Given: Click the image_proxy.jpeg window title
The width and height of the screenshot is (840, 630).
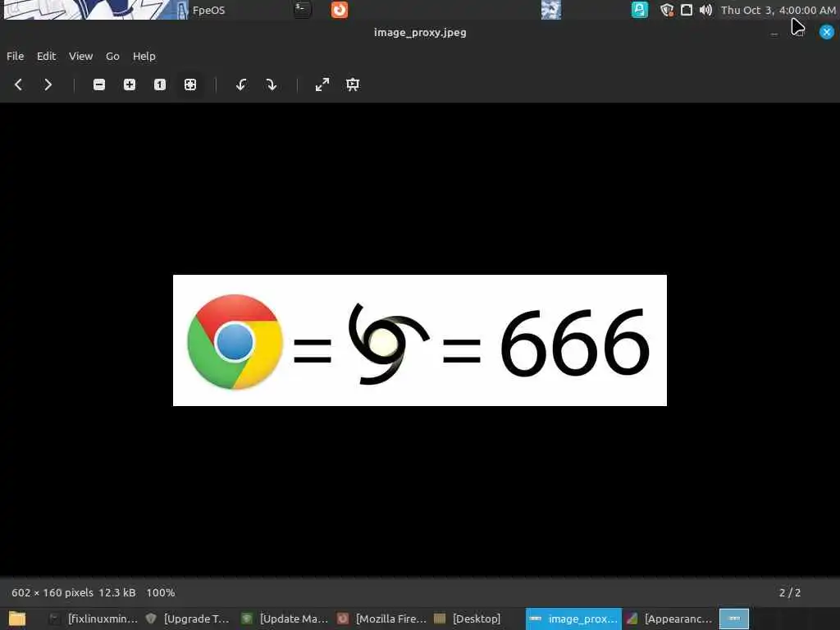Looking at the screenshot, I should 420,32.
